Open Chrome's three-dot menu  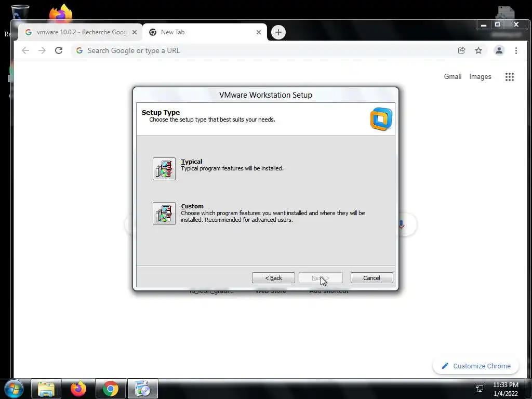click(x=516, y=50)
